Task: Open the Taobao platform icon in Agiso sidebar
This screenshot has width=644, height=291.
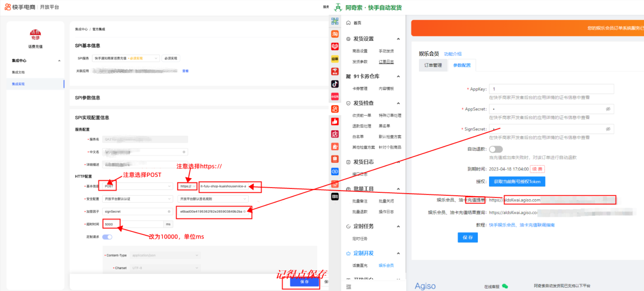Action: pos(335,34)
